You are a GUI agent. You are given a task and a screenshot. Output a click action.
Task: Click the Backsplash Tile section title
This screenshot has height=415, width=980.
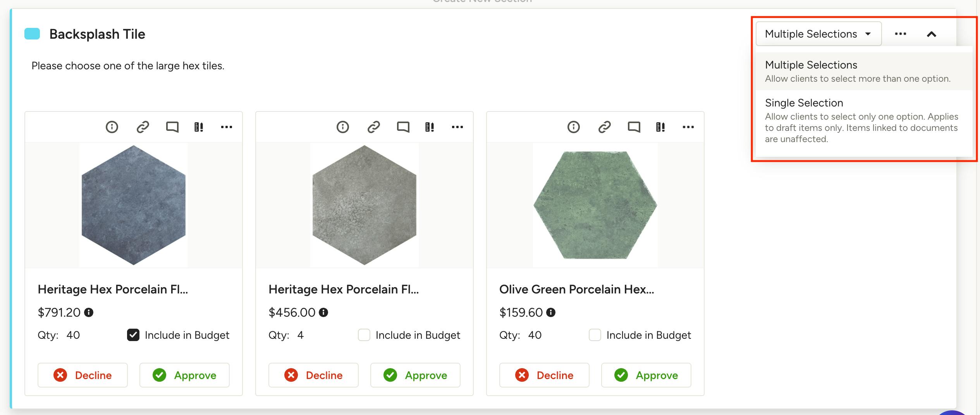pos(97,34)
